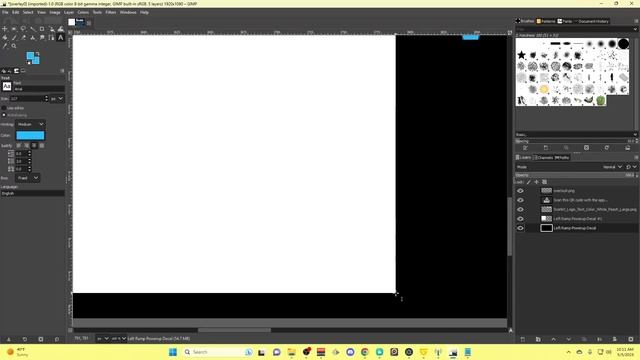Open status bar zoom level dropdown
Image resolution: width=640 pixels, height=360 pixels.
(x=119, y=338)
